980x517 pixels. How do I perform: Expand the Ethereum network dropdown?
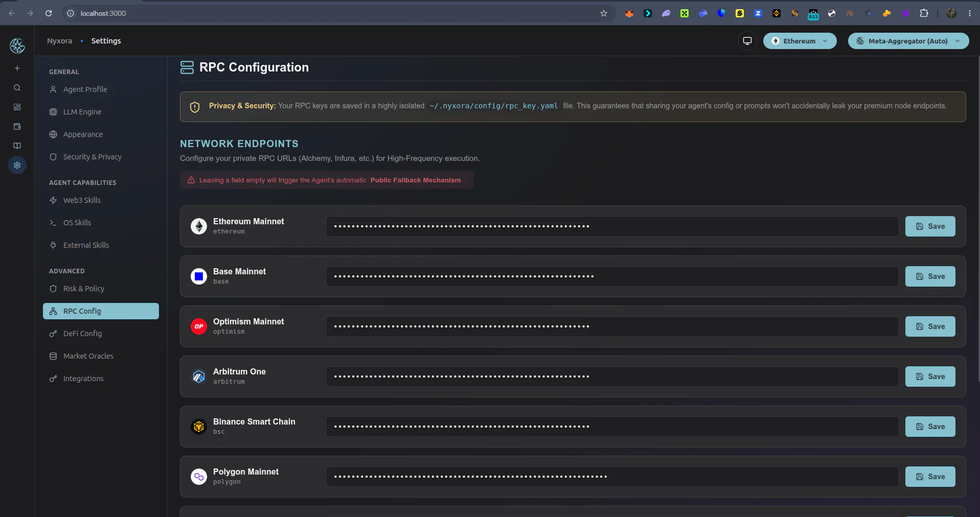800,41
